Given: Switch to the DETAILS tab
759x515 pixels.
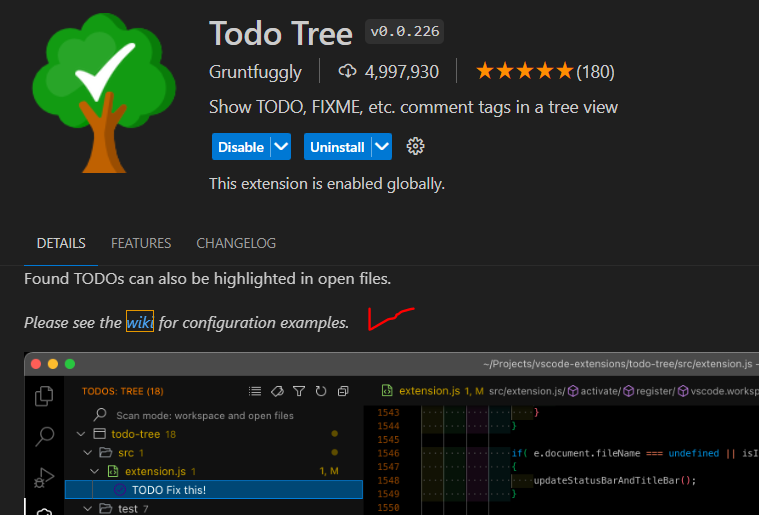Looking at the screenshot, I should coord(61,243).
